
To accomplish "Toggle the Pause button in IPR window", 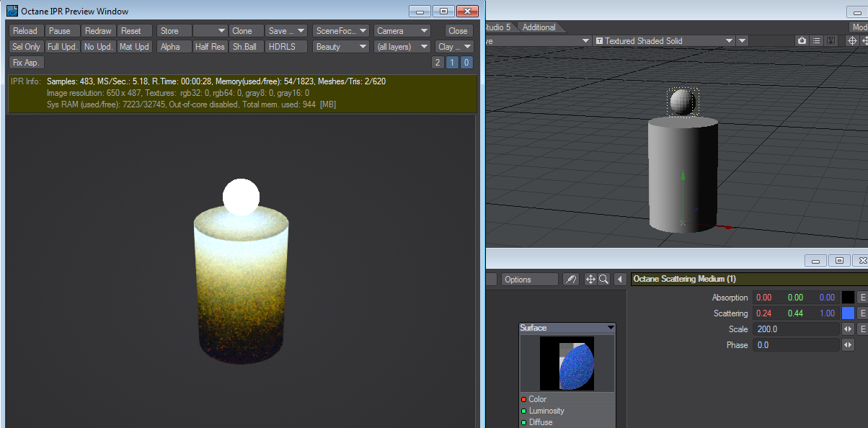I will tap(62, 31).
